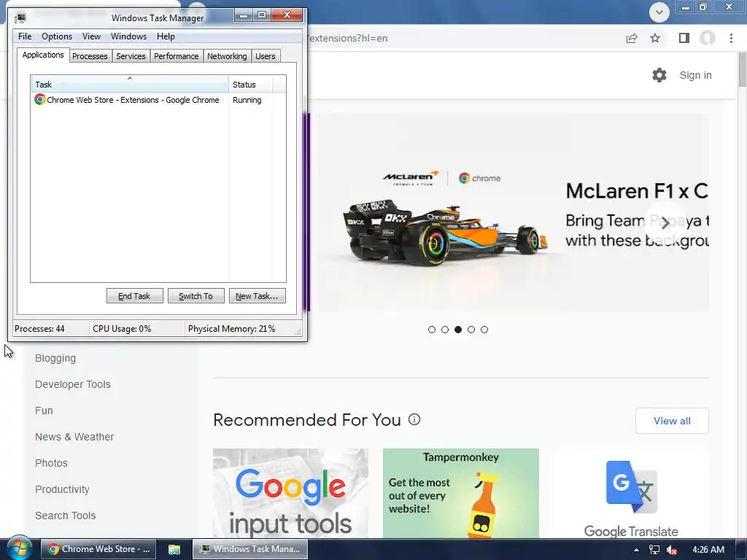Click network icon in system tray
The image size is (747, 560).
click(x=654, y=550)
